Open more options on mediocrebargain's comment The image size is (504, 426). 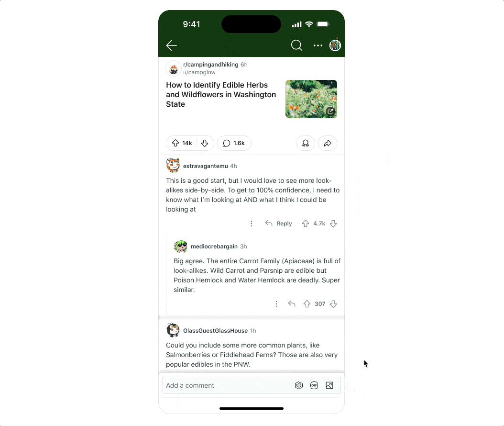click(276, 304)
